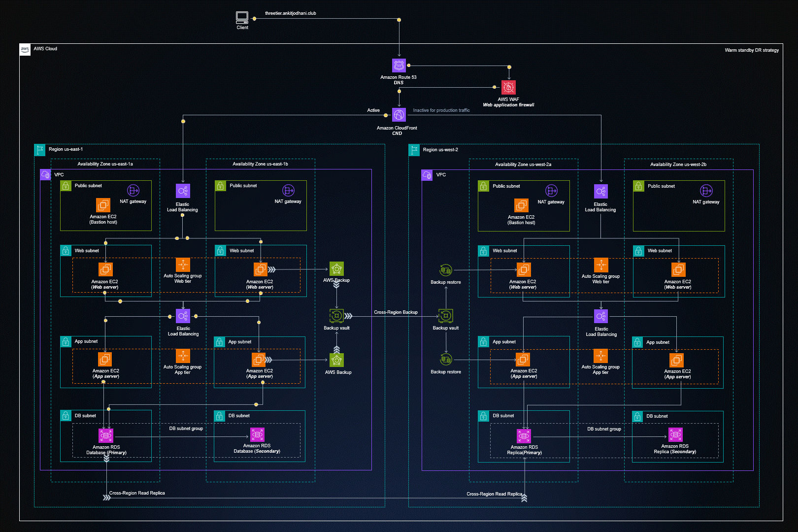Click the left Cross-Region Read Replica label
The width and height of the screenshot is (798, 532).
[x=137, y=493]
